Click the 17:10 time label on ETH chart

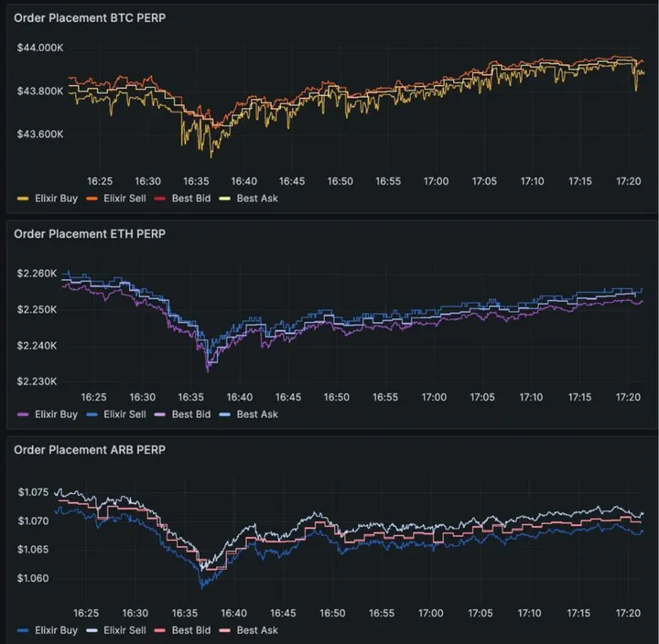tap(531, 397)
